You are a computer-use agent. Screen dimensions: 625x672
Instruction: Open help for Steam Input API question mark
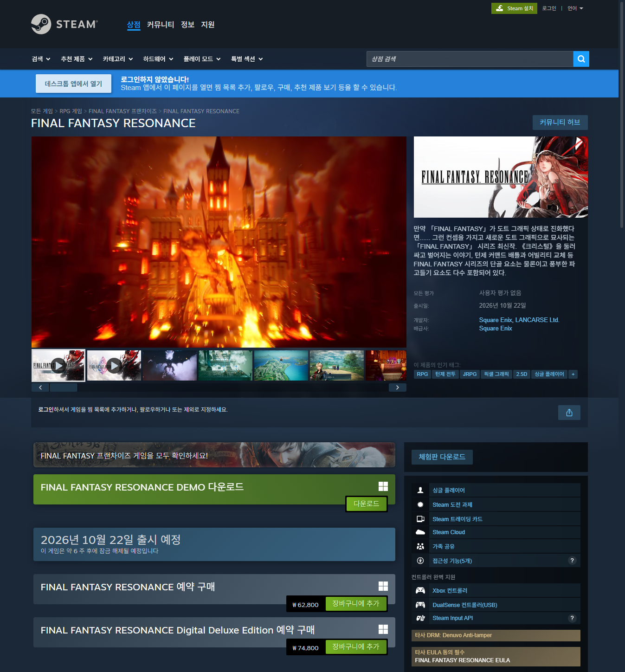(572, 618)
